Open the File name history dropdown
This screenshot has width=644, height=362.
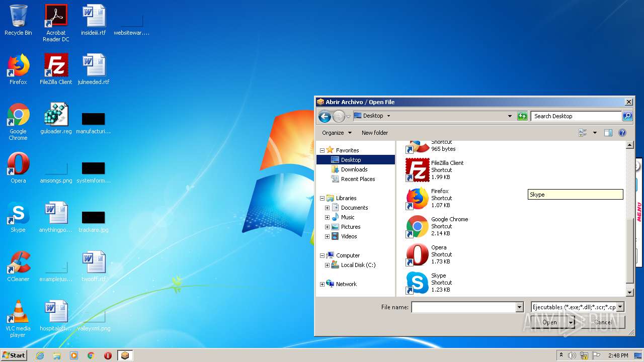pyautogui.click(x=519, y=307)
